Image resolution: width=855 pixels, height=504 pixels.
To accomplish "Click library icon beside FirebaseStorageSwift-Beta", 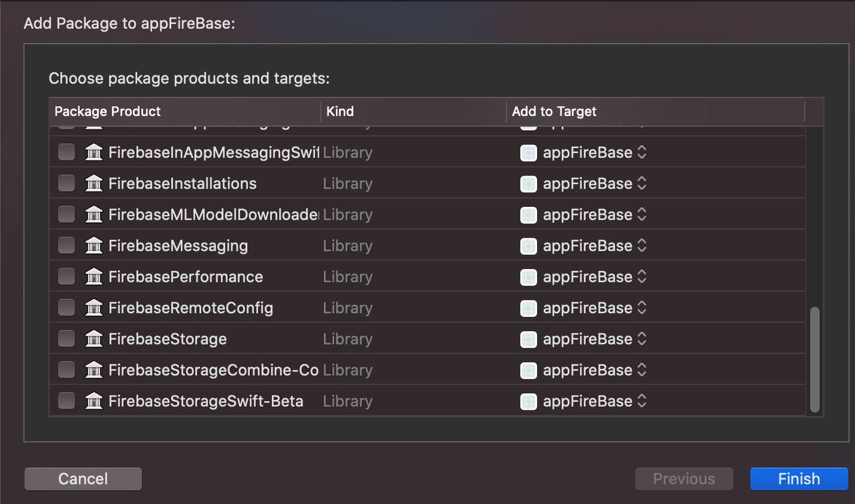I will pos(94,401).
